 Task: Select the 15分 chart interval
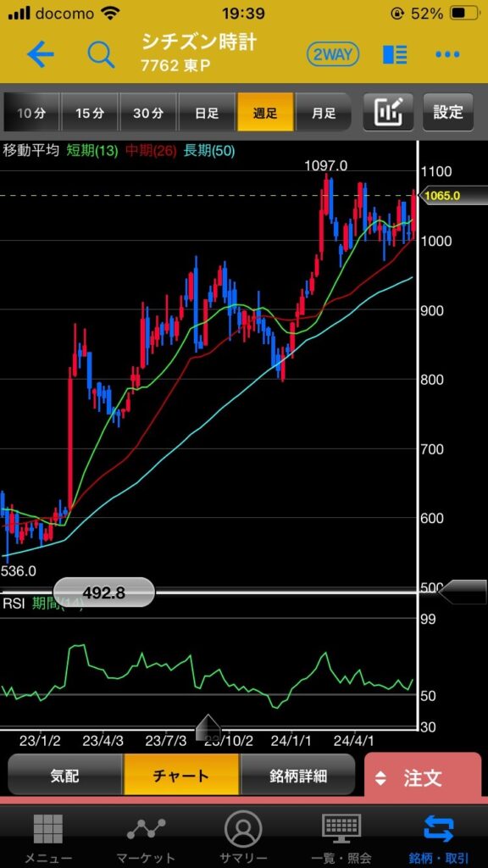click(x=90, y=113)
